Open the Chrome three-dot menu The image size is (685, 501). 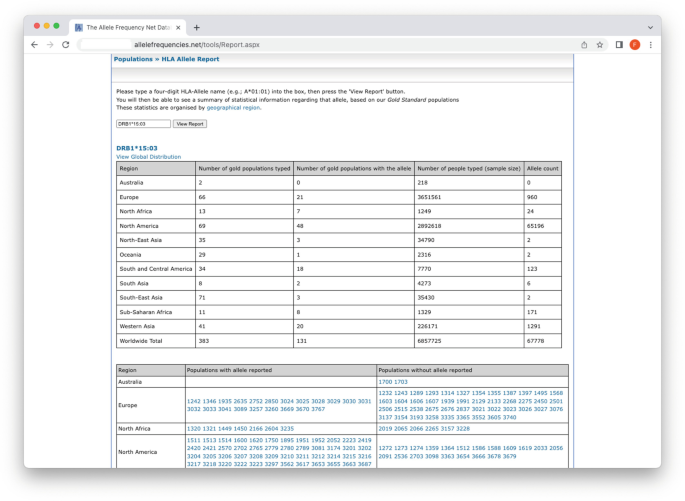651,45
